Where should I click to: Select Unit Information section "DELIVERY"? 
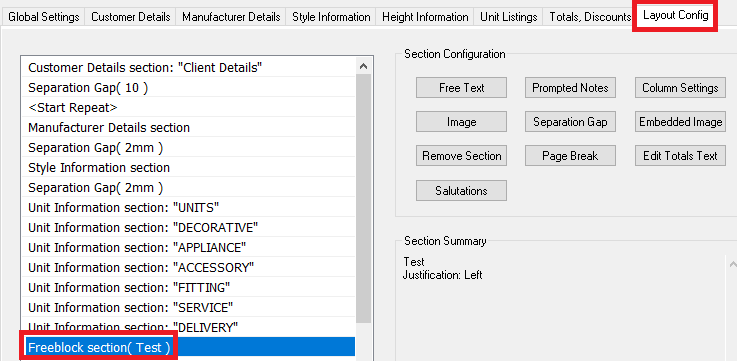point(188,327)
